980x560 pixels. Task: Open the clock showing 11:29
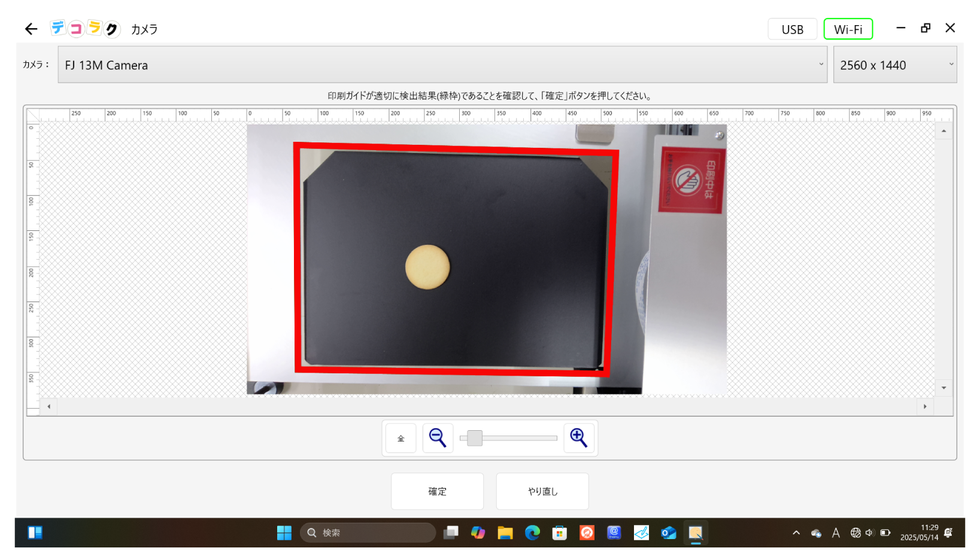pos(920,532)
